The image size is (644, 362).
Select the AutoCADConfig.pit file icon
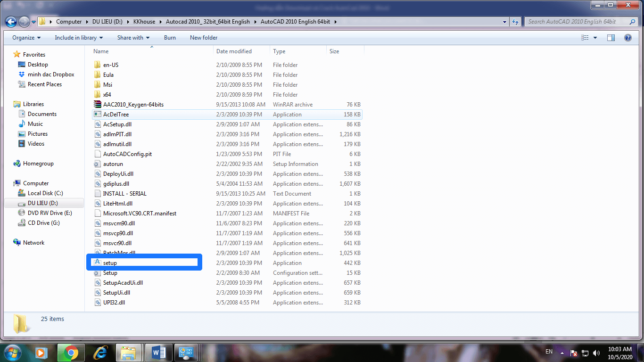pyautogui.click(x=98, y=154)
